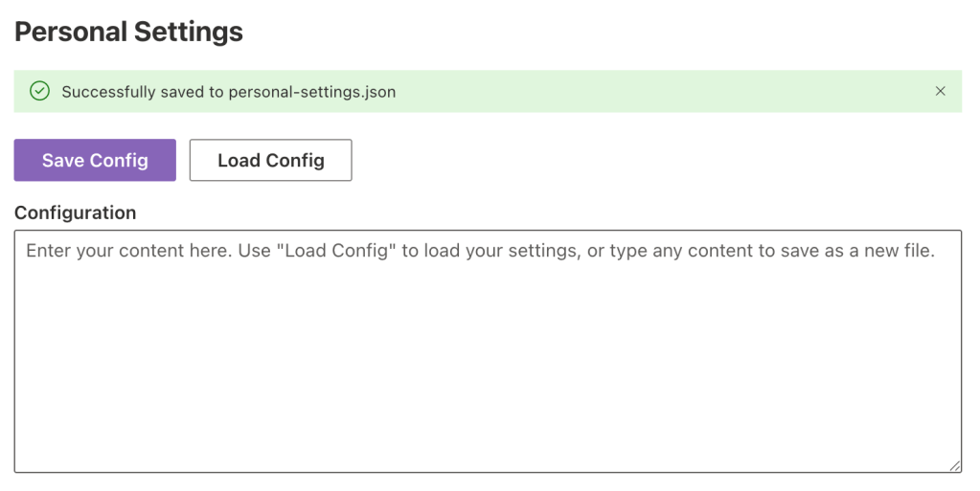Click the X icon beside the success message
980x491 pixels.
[x=940, y=92]
